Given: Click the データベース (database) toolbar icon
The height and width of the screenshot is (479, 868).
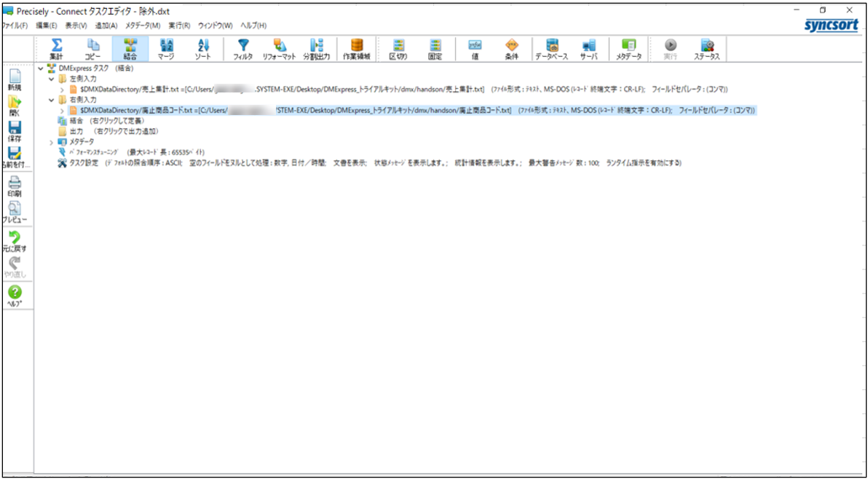Looking at the screenshot, I should [x=552, y=49].
